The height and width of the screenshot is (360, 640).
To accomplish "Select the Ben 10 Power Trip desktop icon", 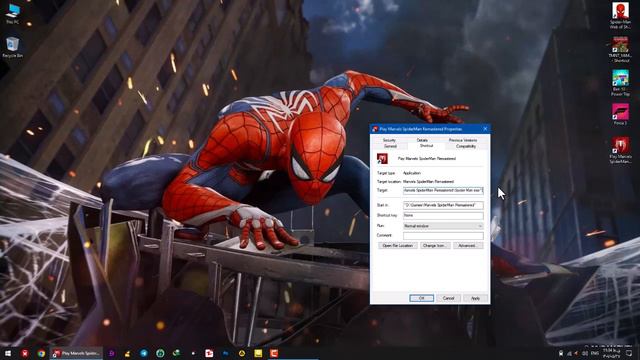I will click(x=620, y=82).
